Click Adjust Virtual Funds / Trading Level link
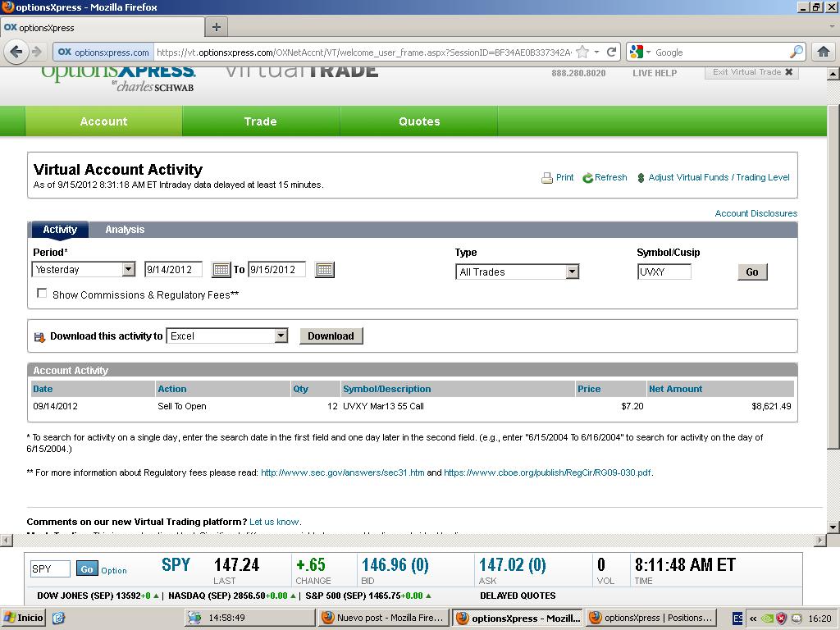Viewport: 840px width, 630px height. [x=719, y=177]
